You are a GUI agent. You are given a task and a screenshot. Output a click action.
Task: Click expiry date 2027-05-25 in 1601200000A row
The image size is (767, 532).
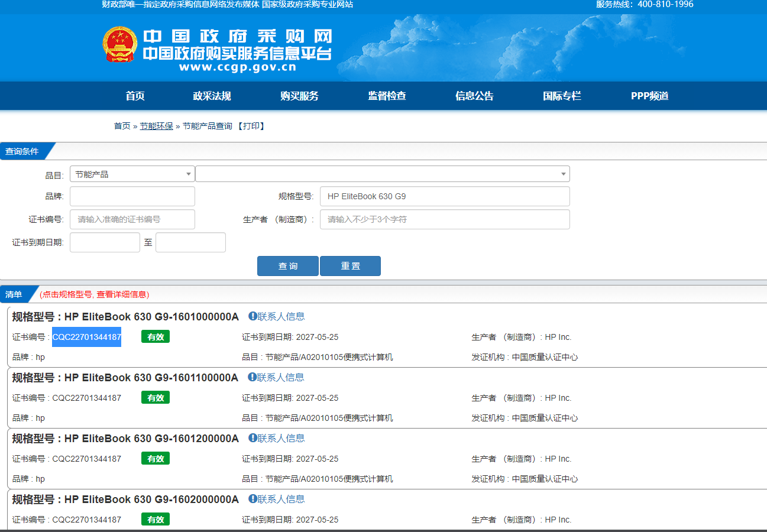pos(317,459)
